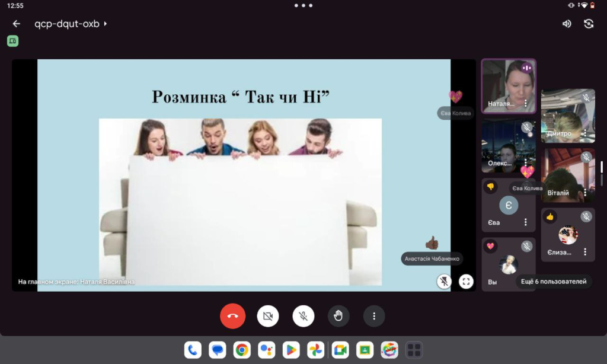Raise hand in the meeting
This screenshot has width=607, height=364.
pyautogui.click(x=338, y=316)
